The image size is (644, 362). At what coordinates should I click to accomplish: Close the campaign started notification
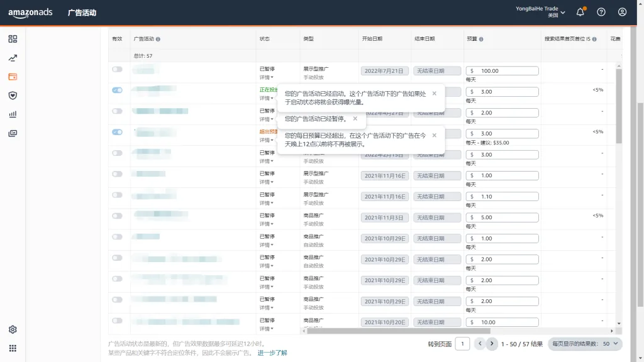pyautogui.click(x=434, y=94)
